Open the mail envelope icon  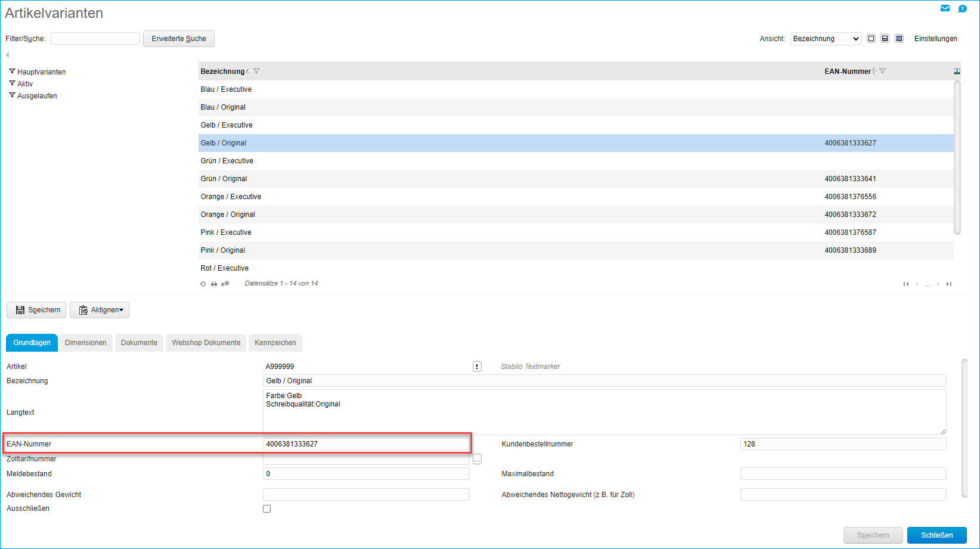(x=945, y=8)
